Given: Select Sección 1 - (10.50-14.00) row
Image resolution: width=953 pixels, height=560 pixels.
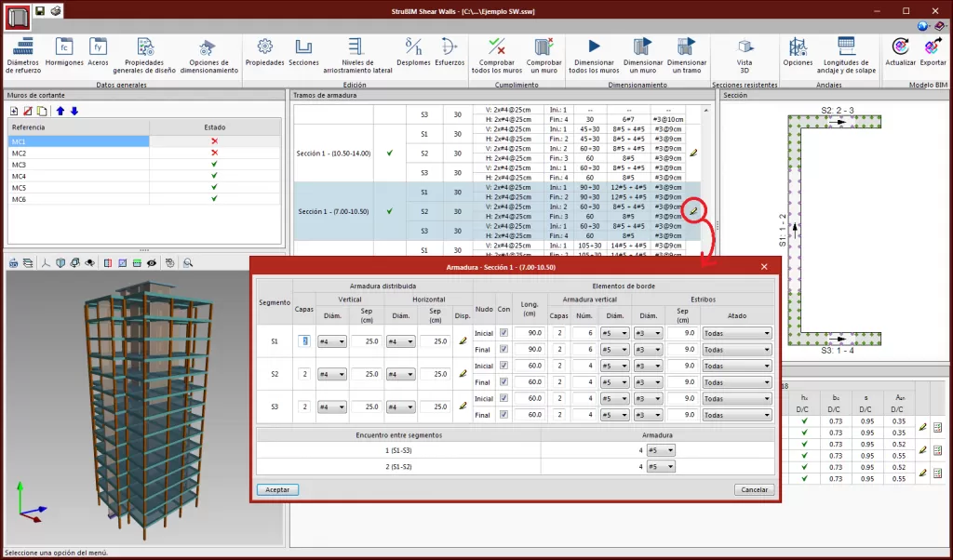Looking at the screenshot, I should 333,153.
